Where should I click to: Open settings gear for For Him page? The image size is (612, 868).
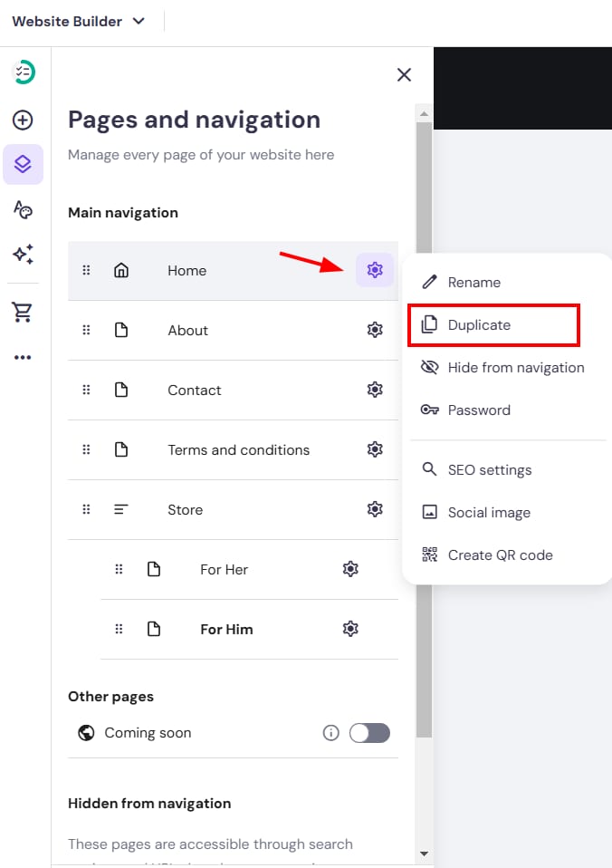(x=351, y=629)
